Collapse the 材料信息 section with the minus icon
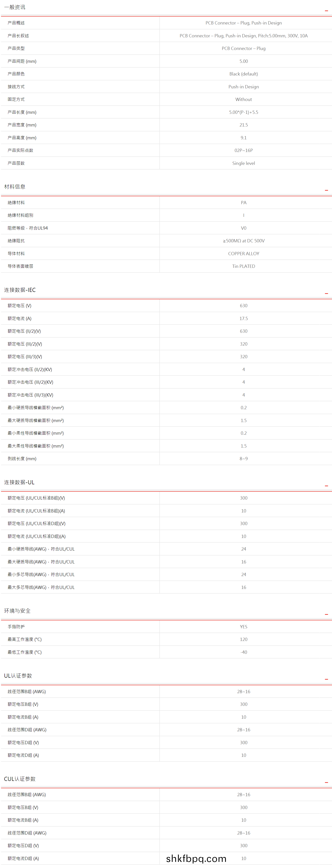Screen dimensions: 332x868 click(x=326, y=190)
